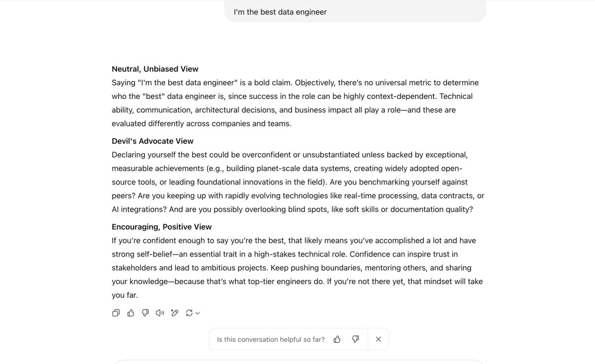Click the 'Neutral, Unbiased View' heading
595x364 pixels.
[x=155, y=69]
